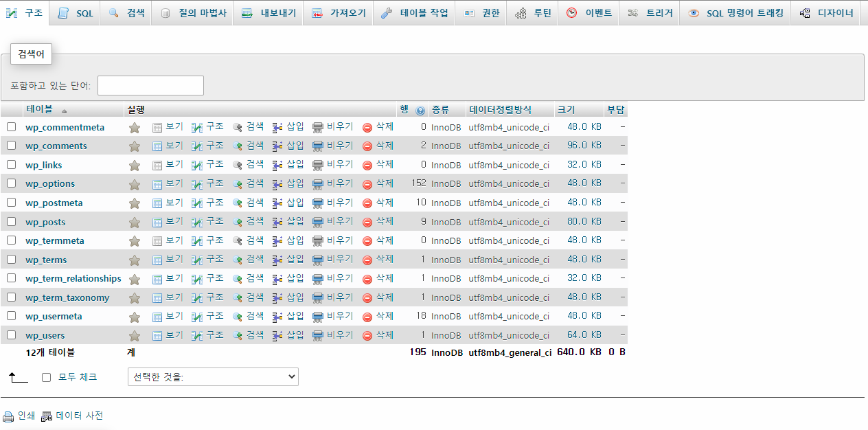The image size is (868, 430).
Task: Open the 테이블 작업 tab
Action: coord(414,13)
